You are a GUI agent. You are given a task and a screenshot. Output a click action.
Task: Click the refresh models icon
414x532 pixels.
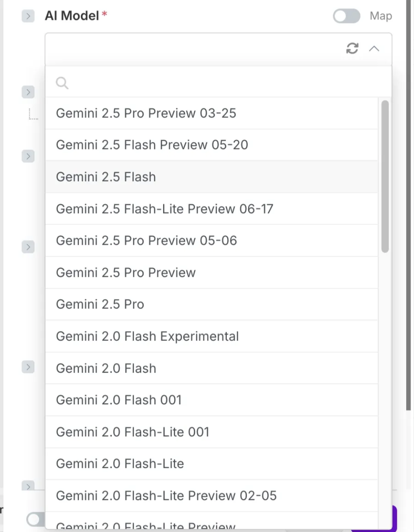coord(352,48)
